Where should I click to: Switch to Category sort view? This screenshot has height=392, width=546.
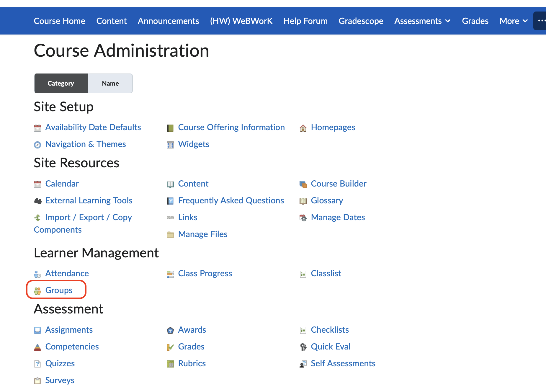point(61,84)
